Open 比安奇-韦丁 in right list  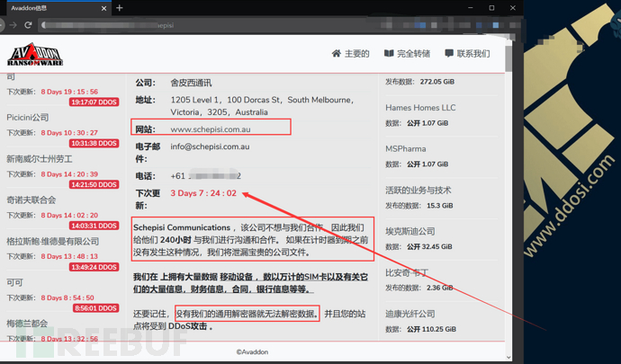coord(407,272)
